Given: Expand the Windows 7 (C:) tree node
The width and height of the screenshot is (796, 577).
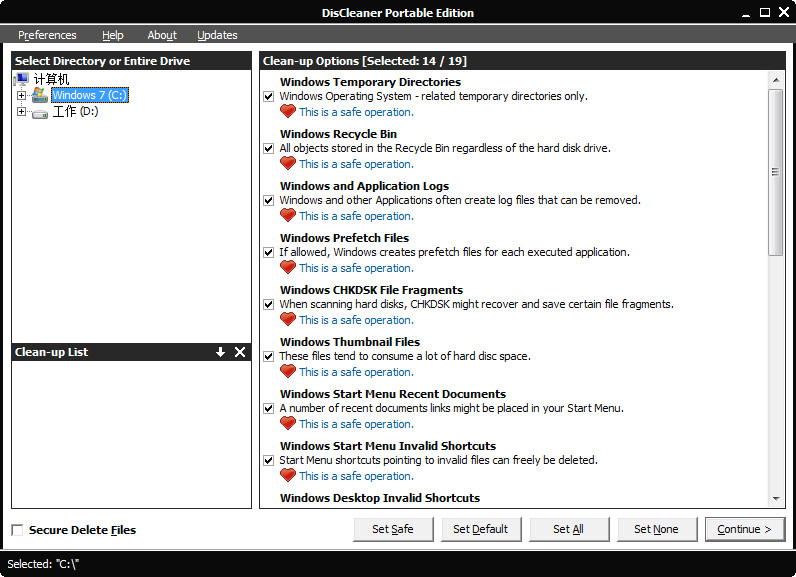Looking at the screenshot, I should click(x=21, y=95).
